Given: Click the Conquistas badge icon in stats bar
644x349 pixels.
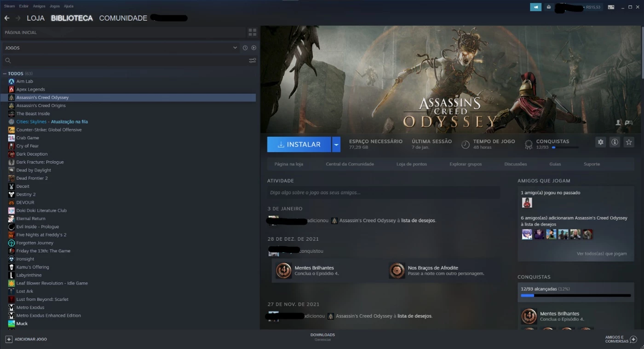Looking at the screenshot, I should pyautogui.click(x=529, y=145).
